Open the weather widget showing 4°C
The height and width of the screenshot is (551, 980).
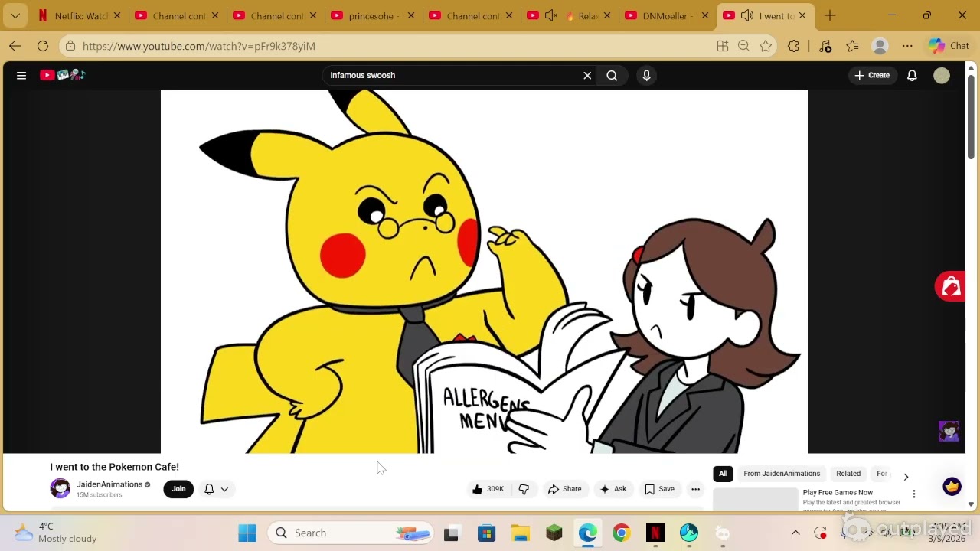click(x=56, y=533)
